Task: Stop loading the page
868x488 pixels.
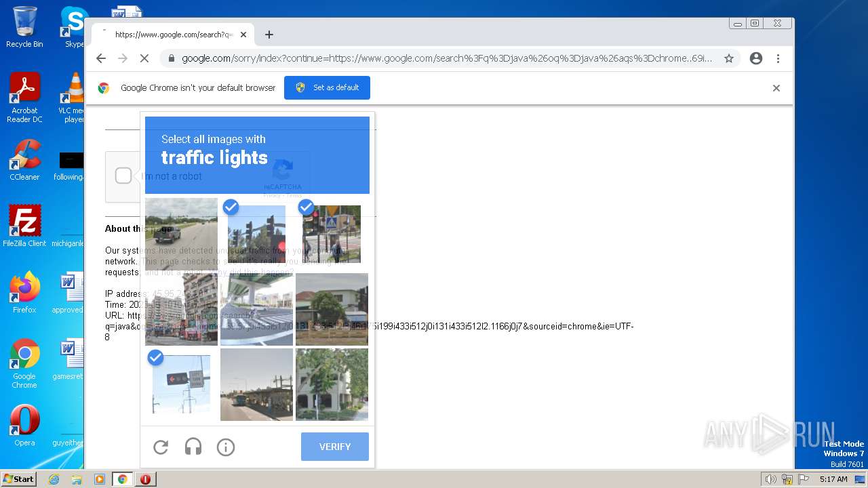Action: (x=144, y=58)
